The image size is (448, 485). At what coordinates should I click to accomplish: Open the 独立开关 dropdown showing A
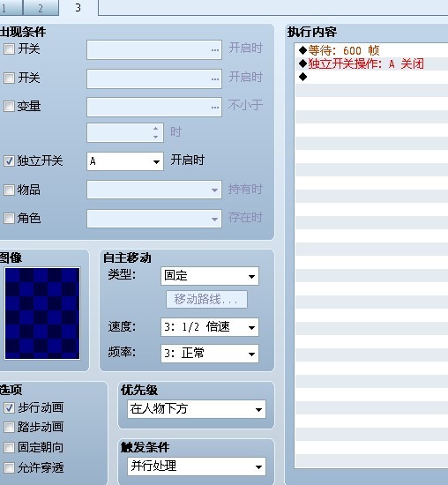click(125, 161)
